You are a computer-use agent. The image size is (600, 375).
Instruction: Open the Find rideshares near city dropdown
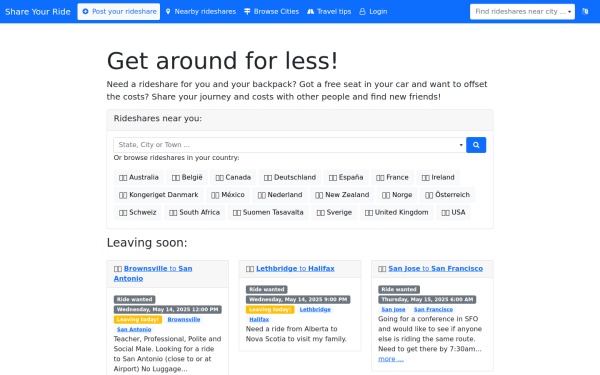(522, 11)
